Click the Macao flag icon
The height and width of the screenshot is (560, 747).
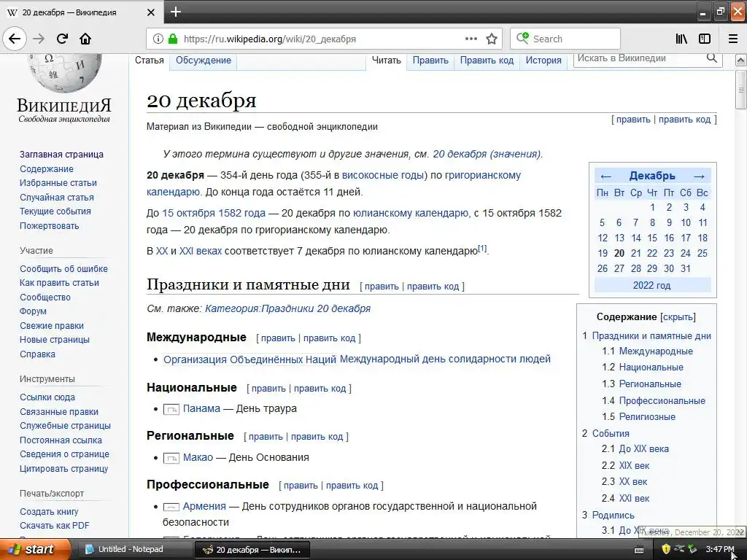click(171, 458)
